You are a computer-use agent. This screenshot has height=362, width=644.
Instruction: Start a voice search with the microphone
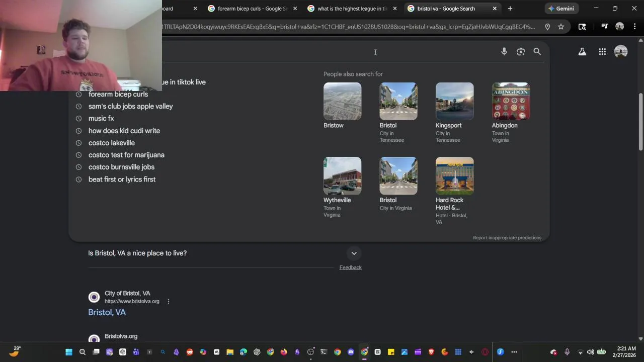[504, 52]
